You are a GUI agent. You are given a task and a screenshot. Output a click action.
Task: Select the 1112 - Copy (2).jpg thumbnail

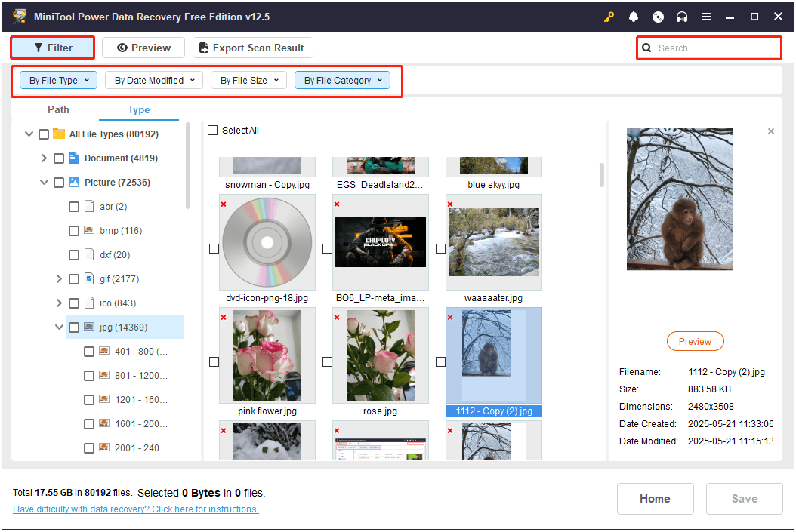(493, 356)
